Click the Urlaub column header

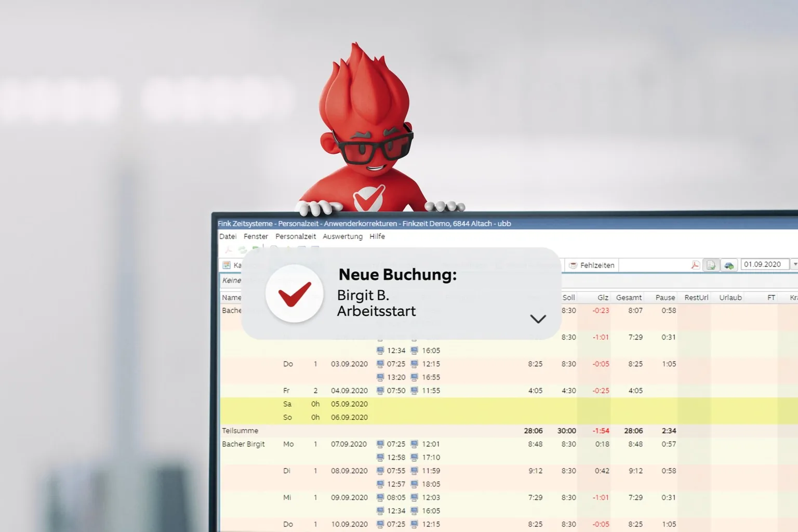[730, 298]
